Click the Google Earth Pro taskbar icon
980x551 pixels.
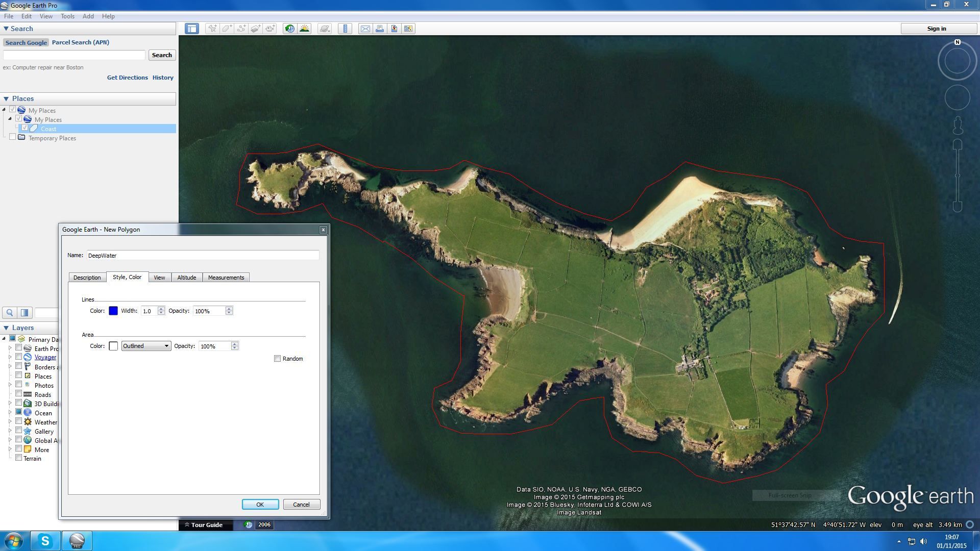[77, 541]
